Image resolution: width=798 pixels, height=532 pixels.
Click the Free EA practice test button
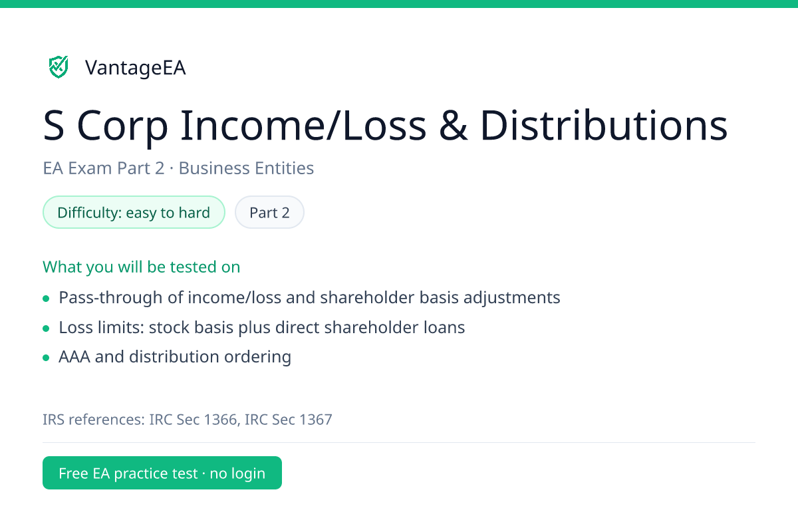pyautogui.click(x=162, y=473)
